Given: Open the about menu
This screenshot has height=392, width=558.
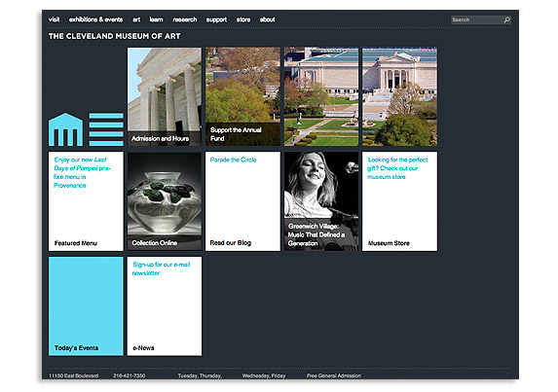Looking at the screenshot, I should [x=267, y=19].
